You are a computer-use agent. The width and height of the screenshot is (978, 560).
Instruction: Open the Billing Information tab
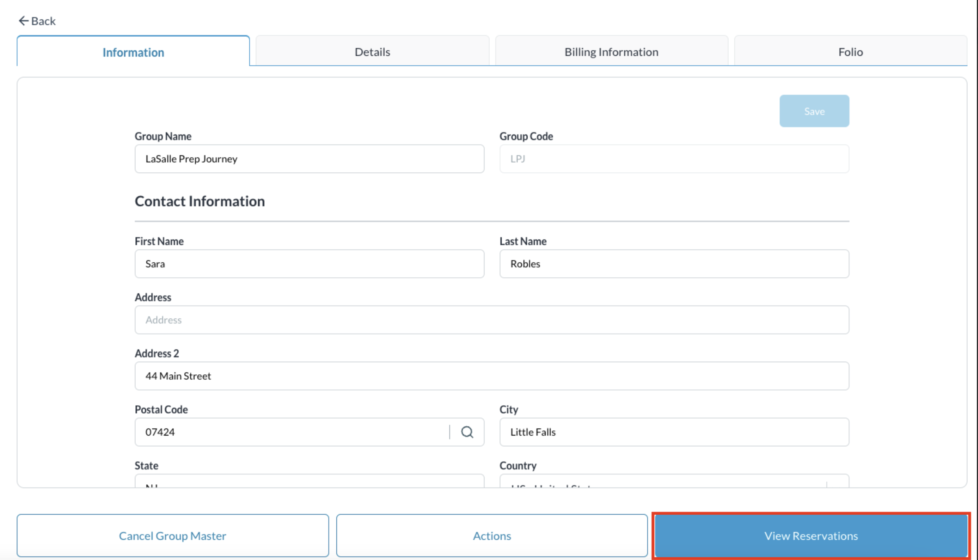[611, 52]
